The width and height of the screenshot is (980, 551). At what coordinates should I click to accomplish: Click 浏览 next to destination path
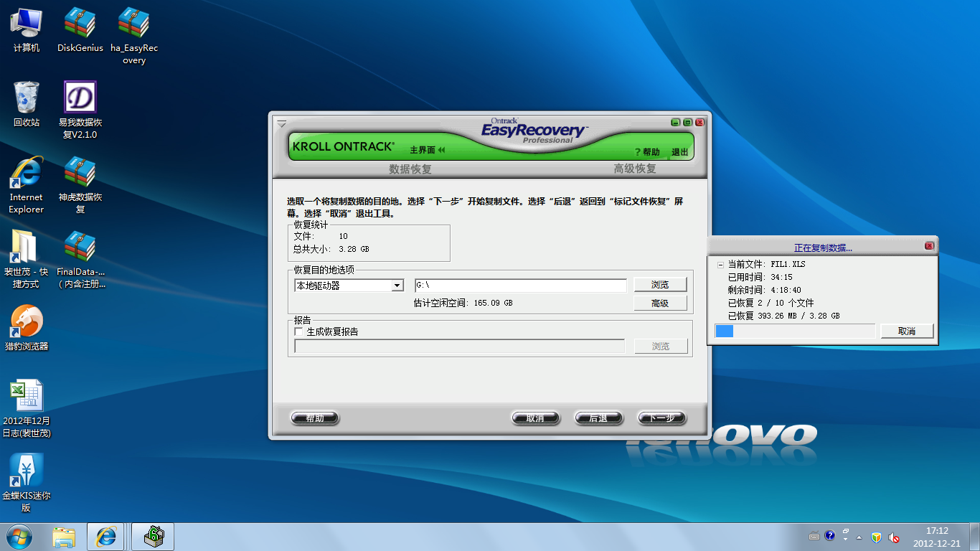coord(660,285)
